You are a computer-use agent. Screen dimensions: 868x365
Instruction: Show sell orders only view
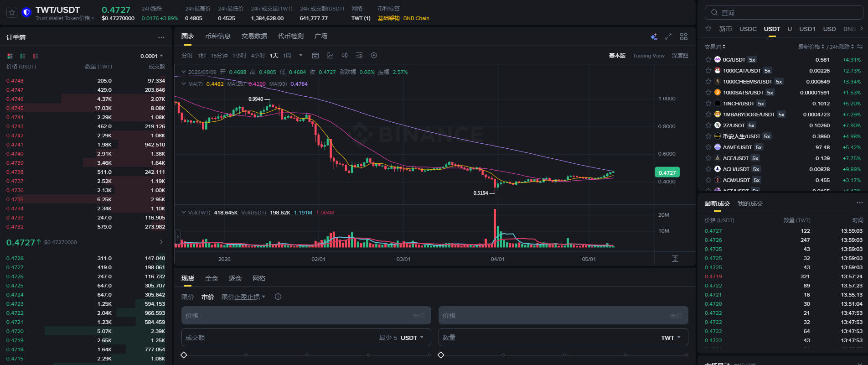[36, 56]
